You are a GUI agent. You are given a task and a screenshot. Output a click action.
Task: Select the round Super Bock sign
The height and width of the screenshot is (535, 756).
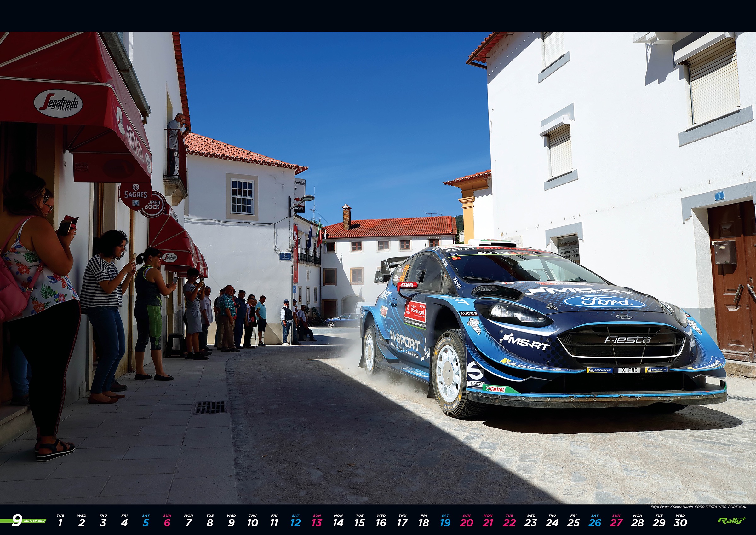[154, 205]
